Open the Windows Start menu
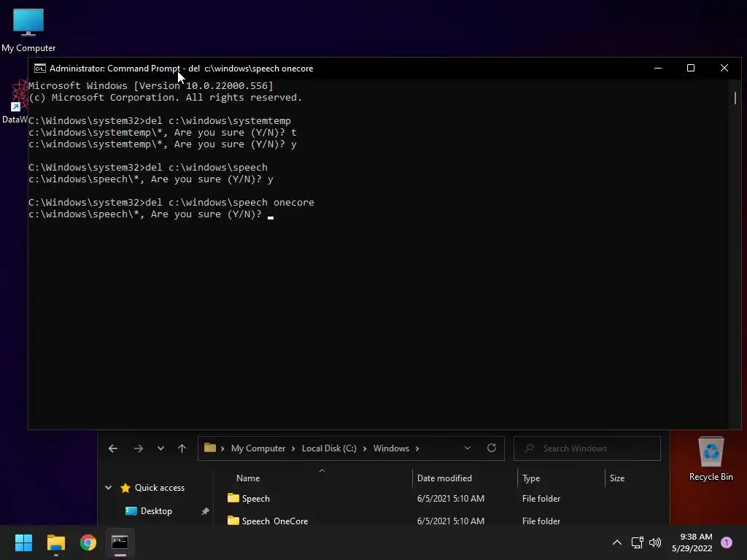Viewport: 747px width, 560px height. 24,542
